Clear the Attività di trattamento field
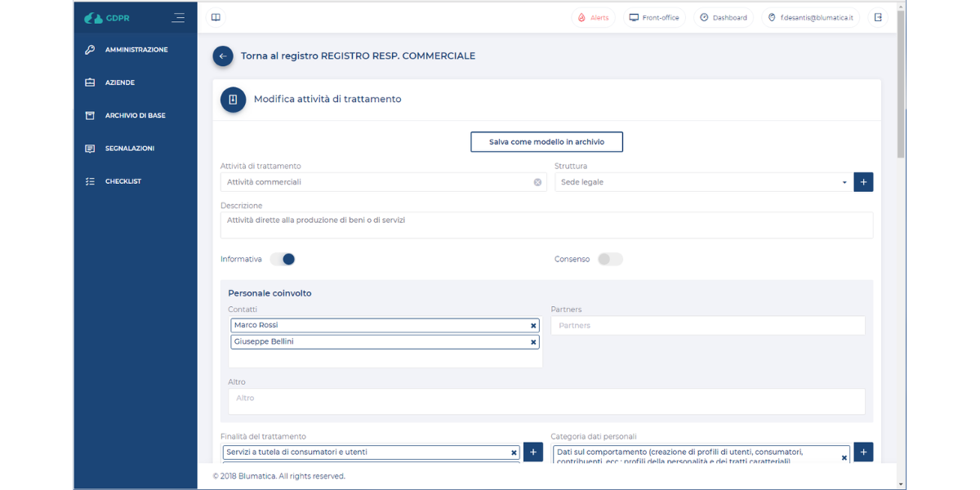This screenshot has height=490, width=980. coord(537,182)
